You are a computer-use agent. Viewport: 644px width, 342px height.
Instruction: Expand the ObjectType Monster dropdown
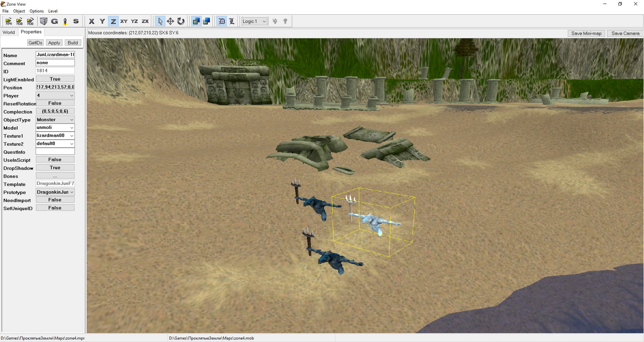(55, 120)
